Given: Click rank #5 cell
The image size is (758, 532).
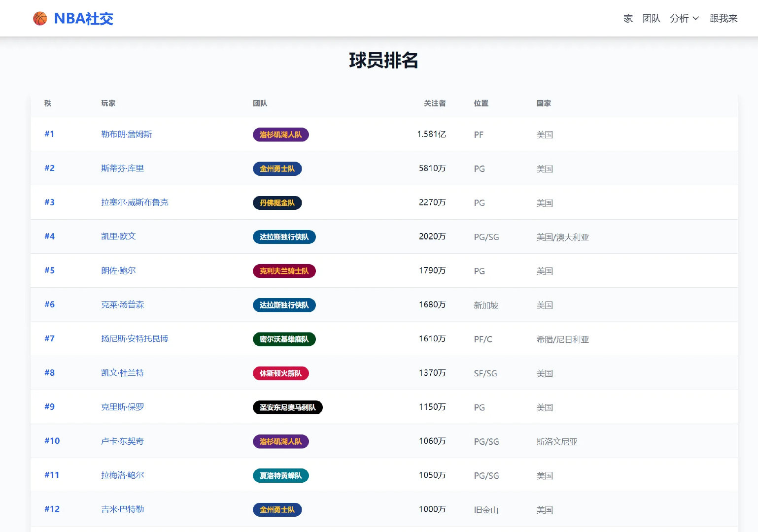Looking at the screenshot, I should click(x=49, y=270).
